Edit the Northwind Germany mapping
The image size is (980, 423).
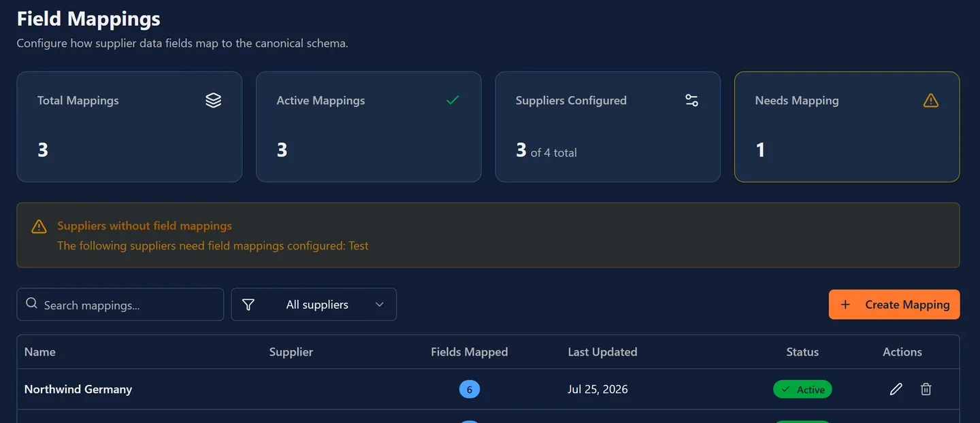click(x=896, y=389)
